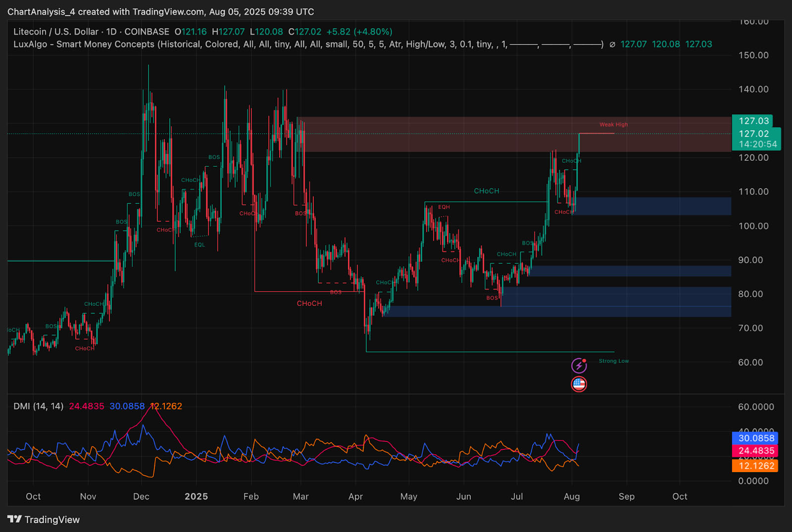This screenshot has width=792, height=532.
Task: Click the orange 12.1262 DMI axis tag
Action: point(755,466)
